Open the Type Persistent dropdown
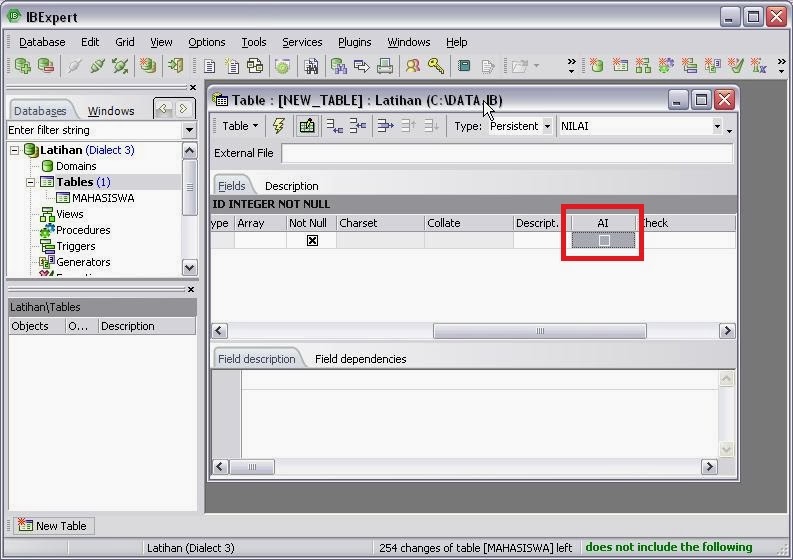The height and width of the screenshot is (560, 793). pyautogui.click(x=547, y=126)
